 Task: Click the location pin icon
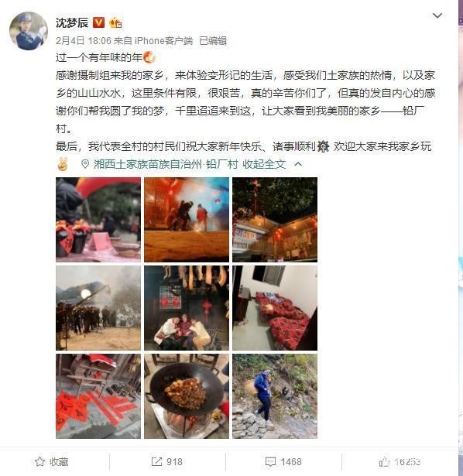tap(85, 164)
